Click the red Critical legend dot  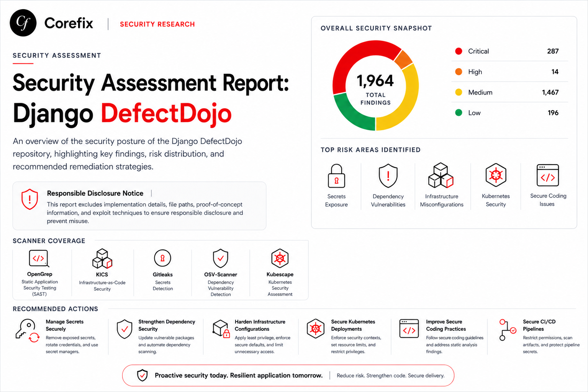pos(459,51)
